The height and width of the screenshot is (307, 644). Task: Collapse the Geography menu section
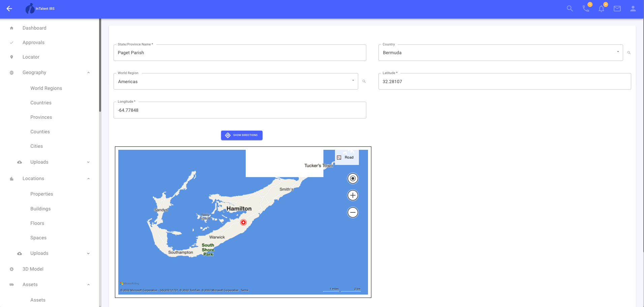point(88,73)
